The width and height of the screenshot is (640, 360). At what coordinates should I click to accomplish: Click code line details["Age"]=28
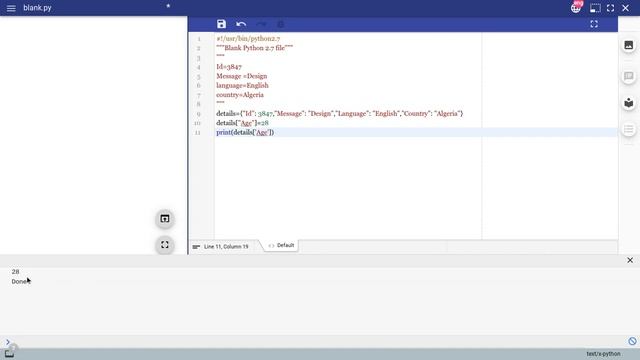tap(242, 123)
